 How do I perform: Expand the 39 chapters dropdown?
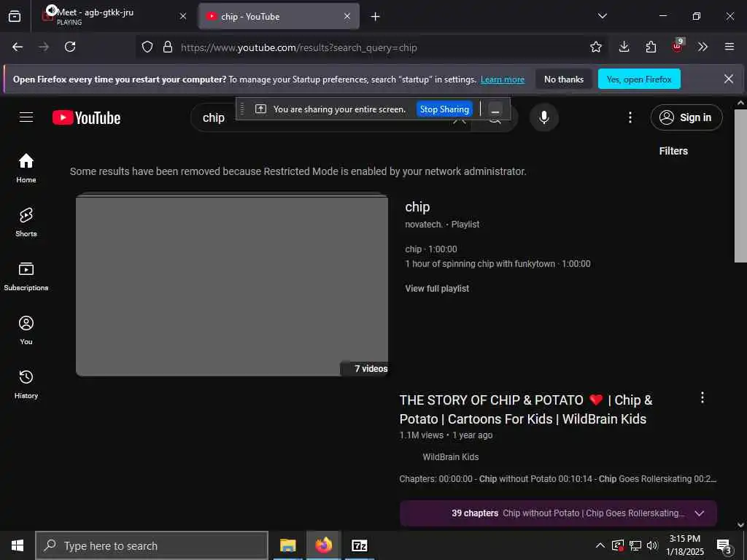(699, 513)
